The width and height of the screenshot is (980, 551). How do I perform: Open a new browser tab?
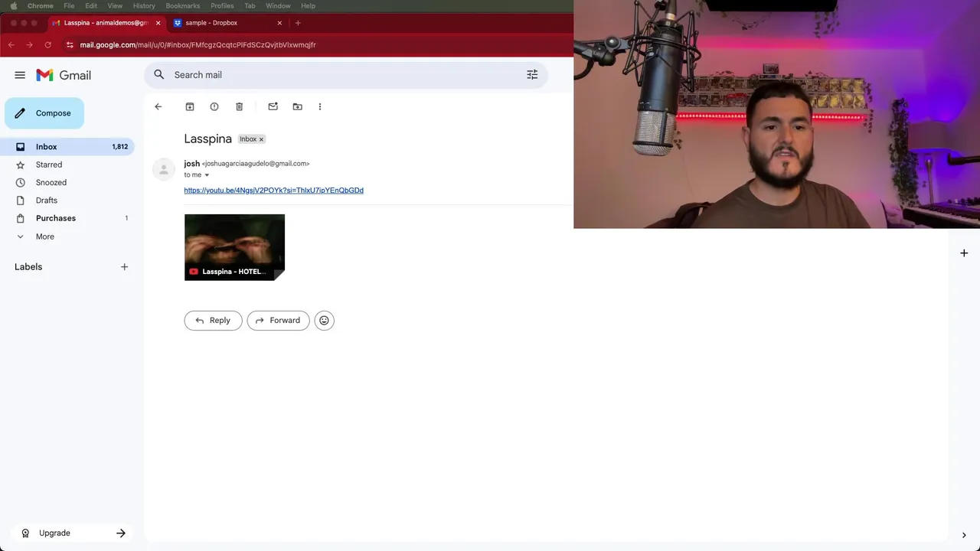pos(298,23)
